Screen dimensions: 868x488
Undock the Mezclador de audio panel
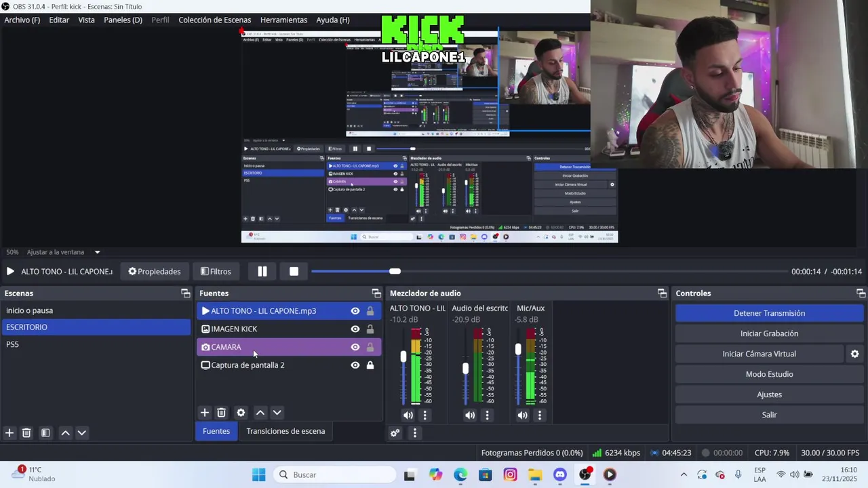[662, 293]
